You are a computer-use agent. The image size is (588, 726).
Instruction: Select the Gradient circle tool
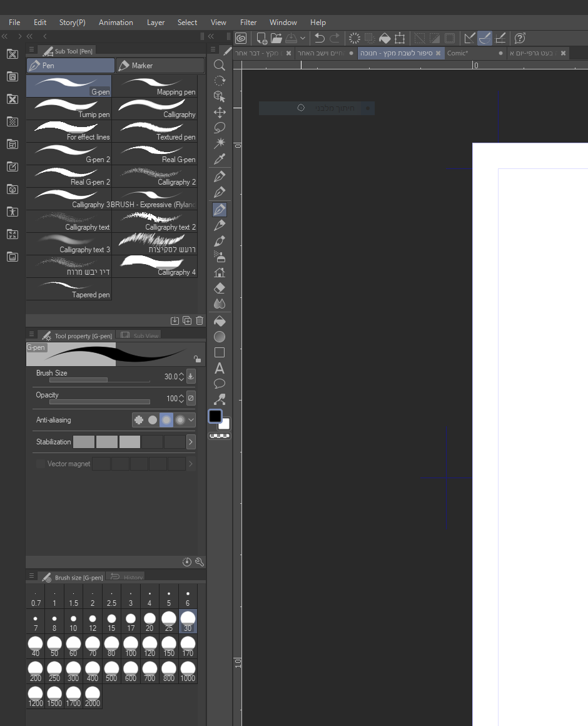pyautogui.click(x=220, y=337)
